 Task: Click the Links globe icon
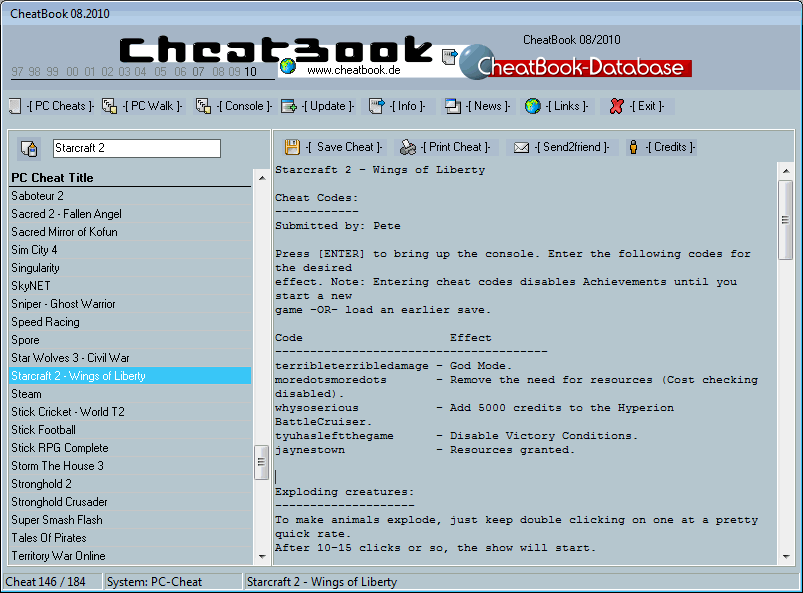533,106
